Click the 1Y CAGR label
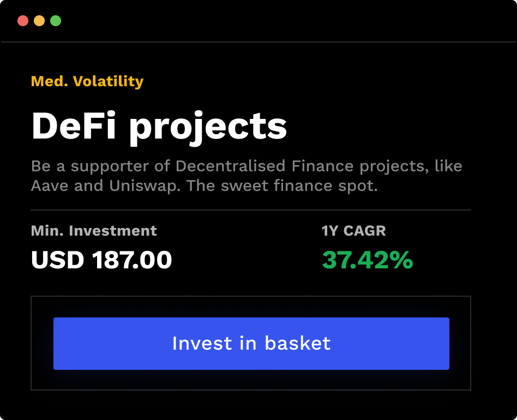517x420 pixels. coord(353,231)
